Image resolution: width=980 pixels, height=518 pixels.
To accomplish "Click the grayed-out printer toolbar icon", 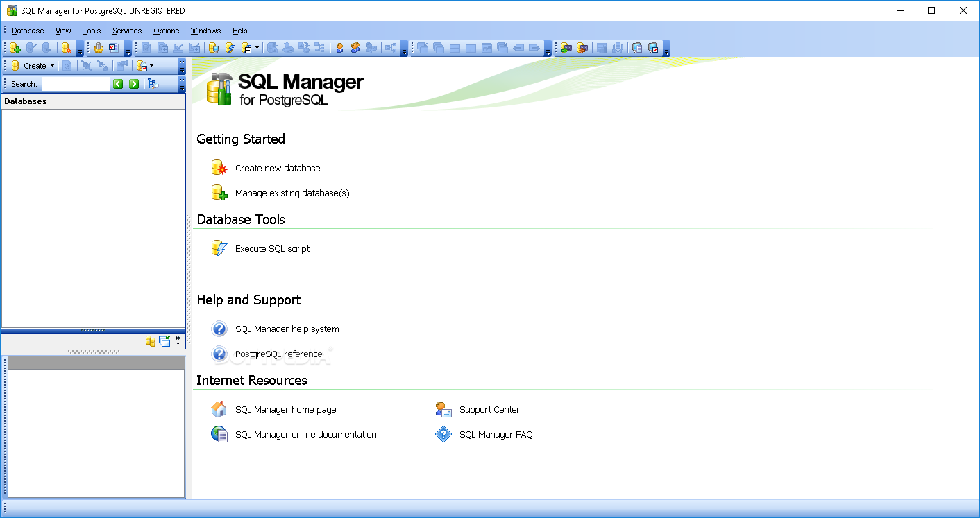I will tap(287, 48).
